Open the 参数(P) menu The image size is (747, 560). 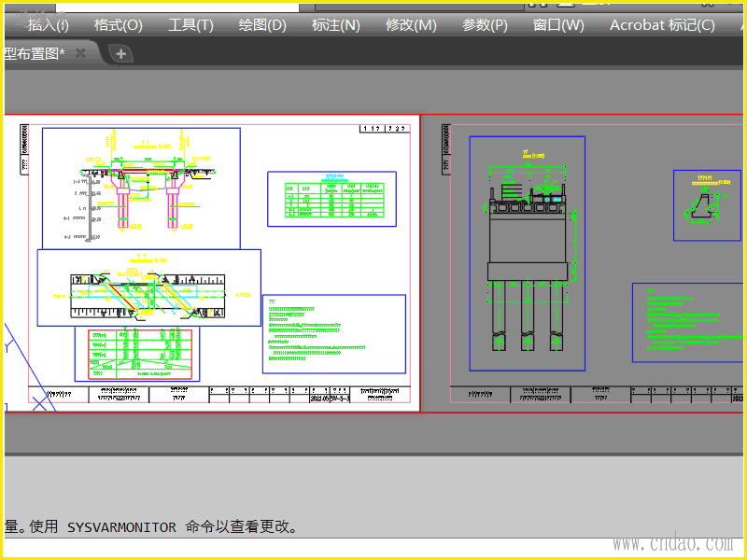(485, 25)
